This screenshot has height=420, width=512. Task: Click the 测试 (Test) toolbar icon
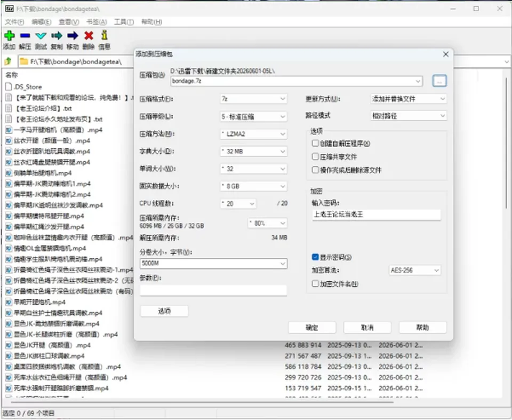point(41,36)
